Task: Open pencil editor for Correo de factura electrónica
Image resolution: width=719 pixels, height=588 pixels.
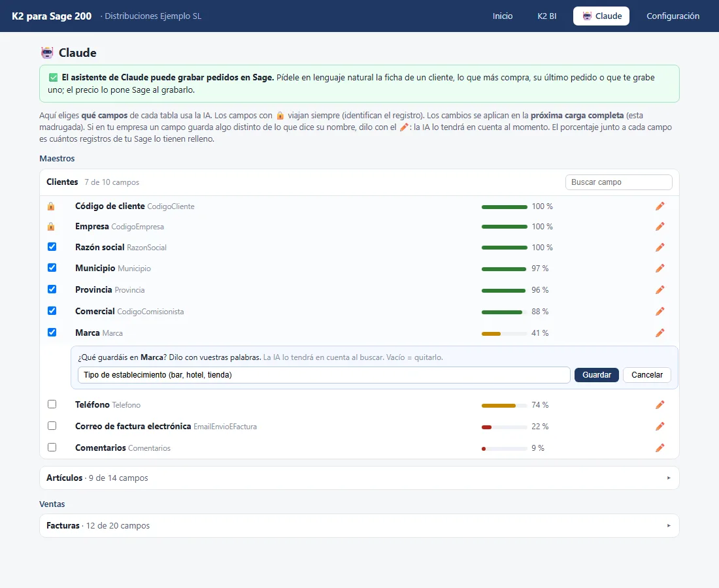Action: click(660, 426)
